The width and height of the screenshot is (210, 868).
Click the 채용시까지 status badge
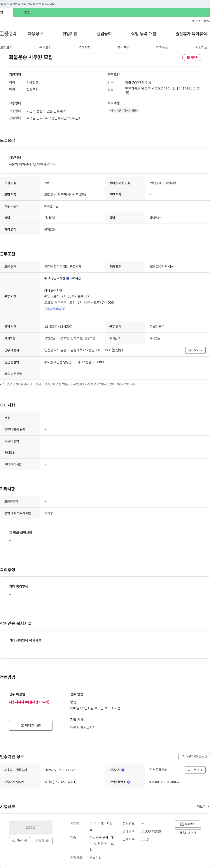tap(191, 58)
